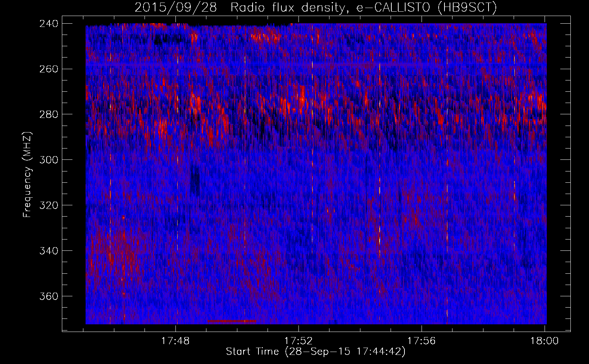Click the 300 frequency tick label
The image size is (589, 364).
coord(48,160)
